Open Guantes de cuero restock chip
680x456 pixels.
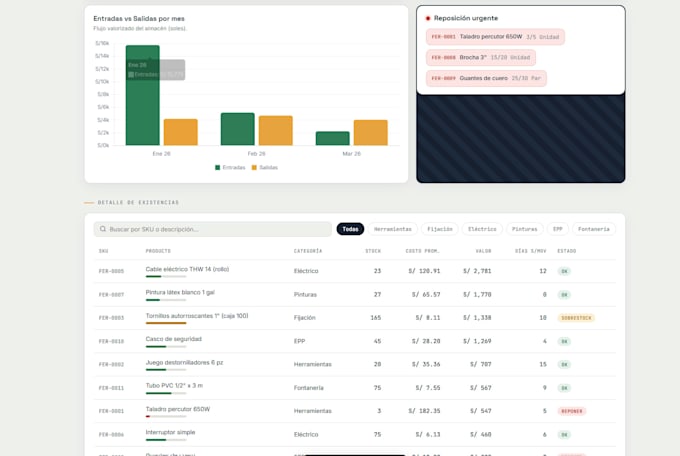click(x=486, y=78)
